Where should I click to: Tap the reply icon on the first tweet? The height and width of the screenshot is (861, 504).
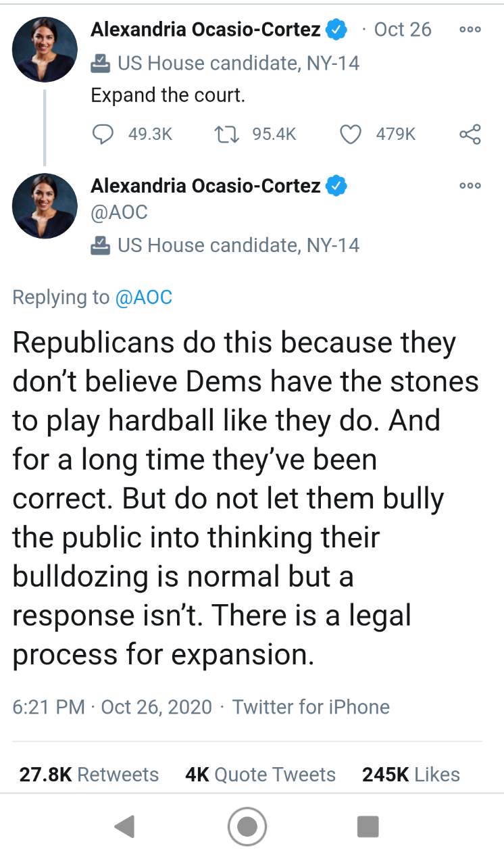pos(102,134)
